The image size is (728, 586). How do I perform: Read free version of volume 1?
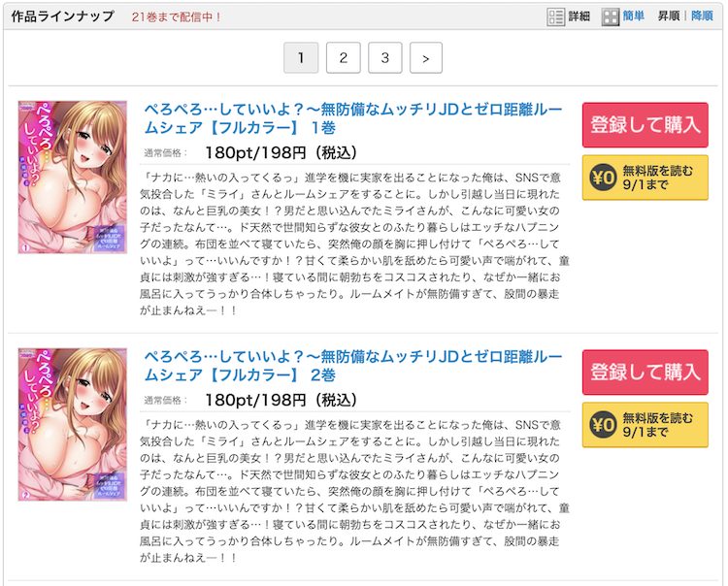point(645,178)
